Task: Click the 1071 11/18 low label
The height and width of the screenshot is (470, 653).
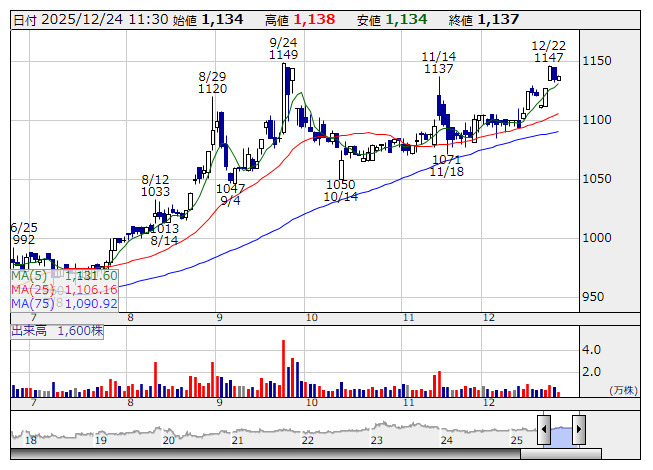Action: [x=446, y=166]
